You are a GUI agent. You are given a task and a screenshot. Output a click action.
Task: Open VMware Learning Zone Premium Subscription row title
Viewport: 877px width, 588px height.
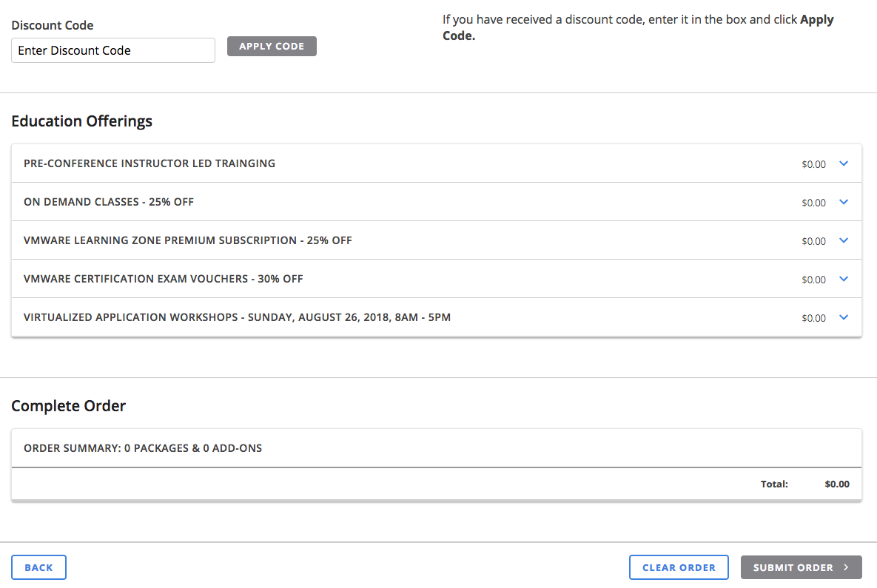[188, 240]
